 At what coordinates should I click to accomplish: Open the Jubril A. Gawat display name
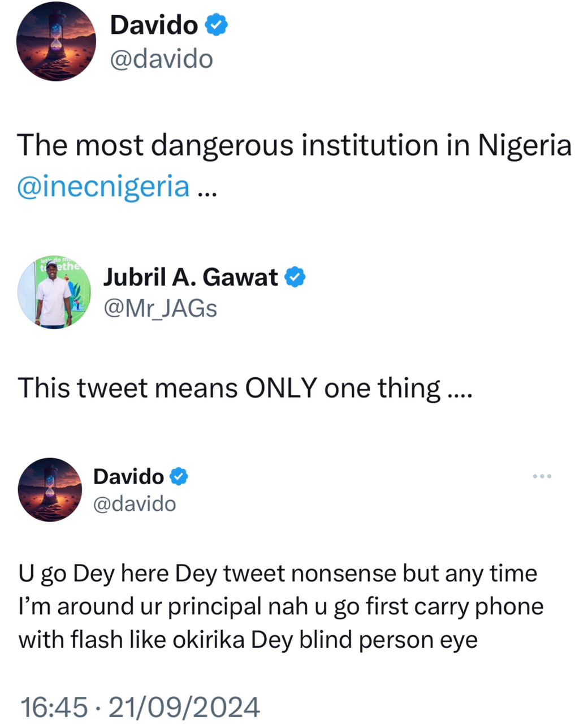(191, 277)
